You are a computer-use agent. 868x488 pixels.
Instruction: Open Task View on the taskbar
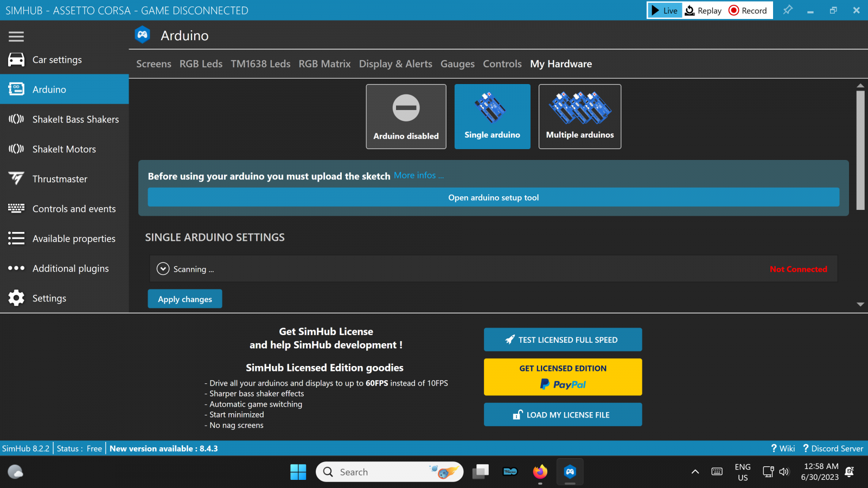coord(480,472)
